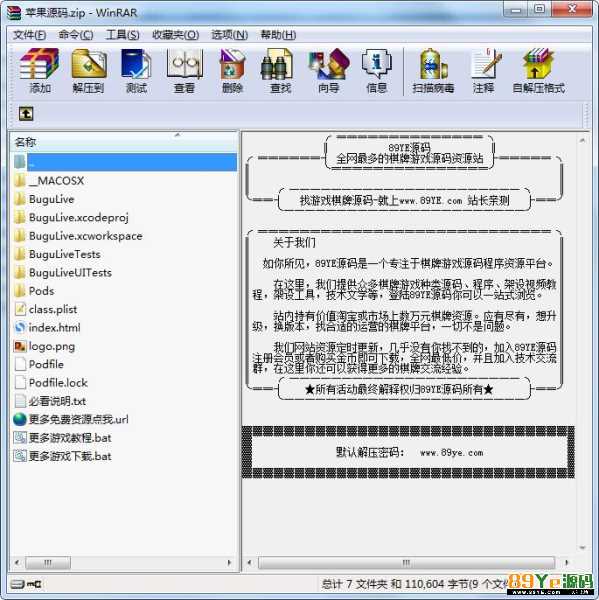Viewport: 599px width, 600px height.
Task: Click the Add (添加) archive icon
Action: click(40, 71)
